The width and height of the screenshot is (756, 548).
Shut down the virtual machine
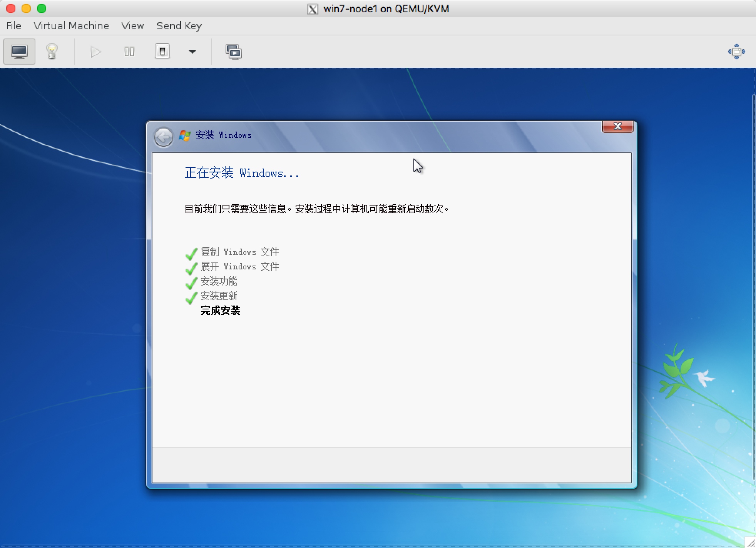(162, 52)
